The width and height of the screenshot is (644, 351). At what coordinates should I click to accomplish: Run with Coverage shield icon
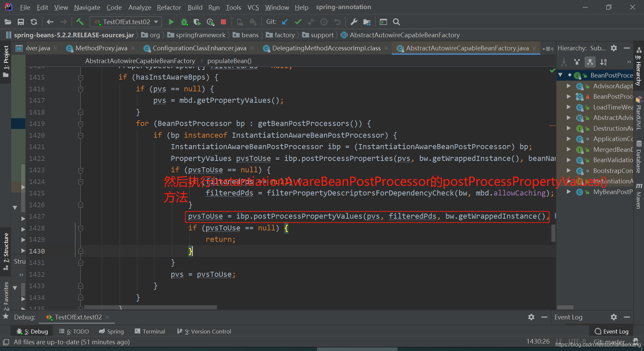click(x=197, y=22)
